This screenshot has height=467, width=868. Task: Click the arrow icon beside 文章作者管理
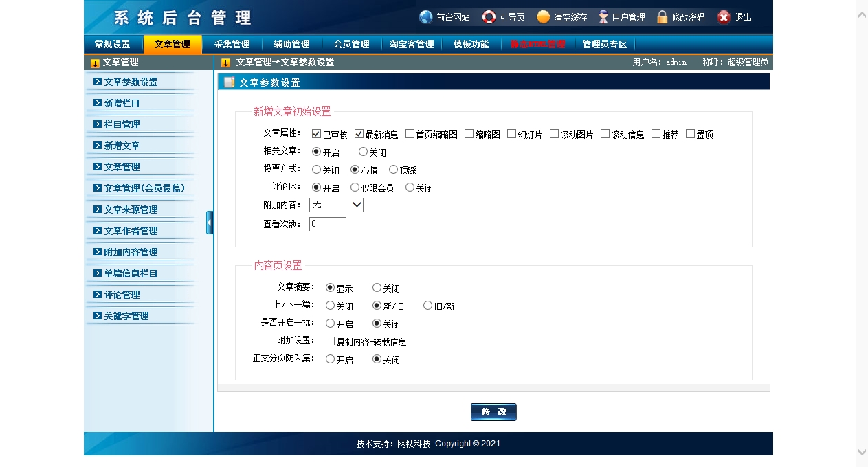(98, 231)
